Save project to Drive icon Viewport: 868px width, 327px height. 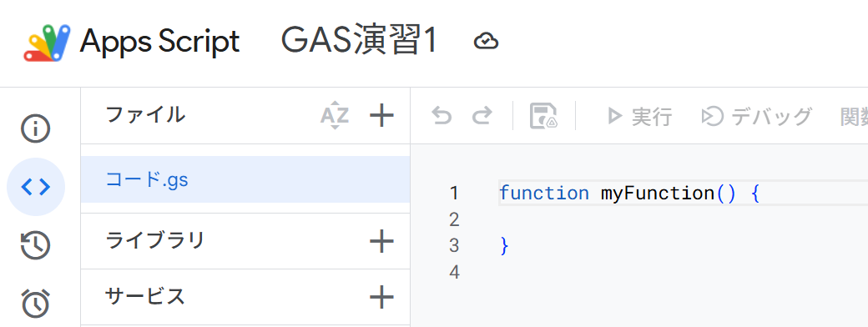coord(543,116)
